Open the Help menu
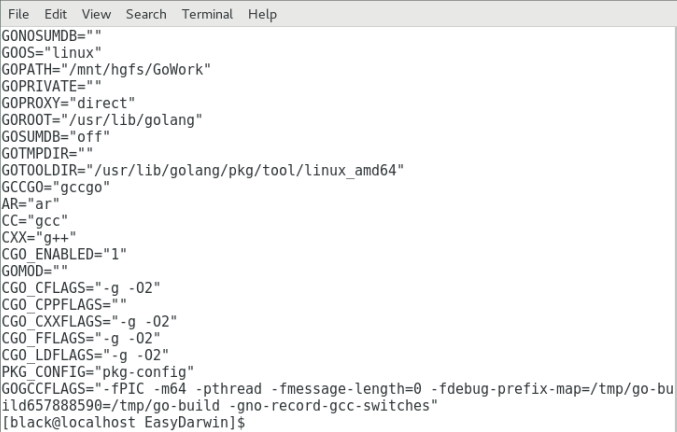Viewport: 677px width, 432px height. pos(262,15)
